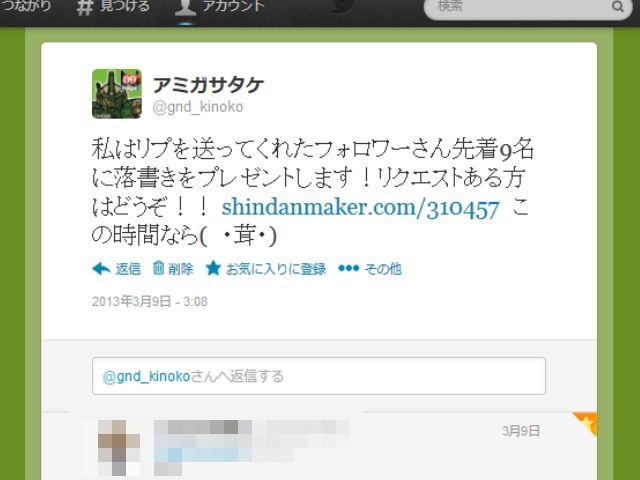Click the trash can delete icon
This screenshot has height=480, width=640.
[158, 268]
